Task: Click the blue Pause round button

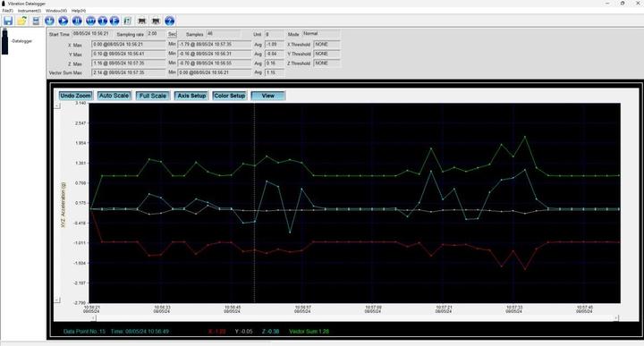Action: click(x=77, y=21)
